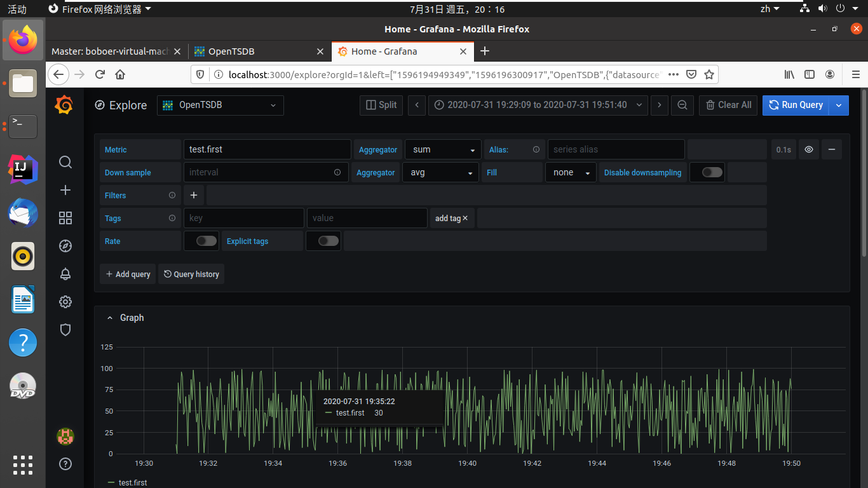Click Tags value input field

click(x=367, y=218)
